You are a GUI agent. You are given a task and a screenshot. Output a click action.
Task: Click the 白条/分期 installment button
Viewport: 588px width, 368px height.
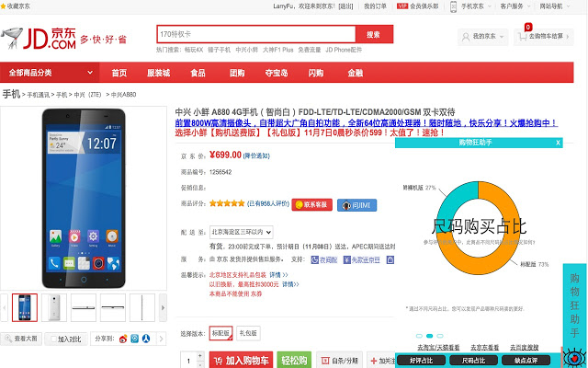[x=339, y=361]
